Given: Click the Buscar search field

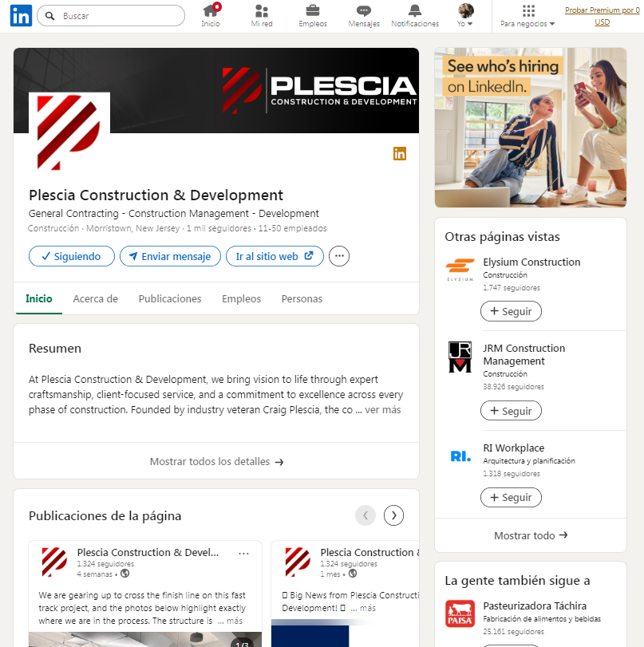Looking at the screenshot, I should [x=111, y=16].
